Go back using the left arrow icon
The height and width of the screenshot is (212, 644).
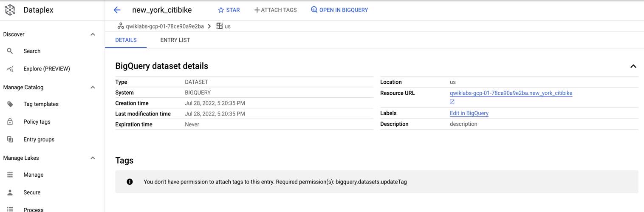(117, 10)
